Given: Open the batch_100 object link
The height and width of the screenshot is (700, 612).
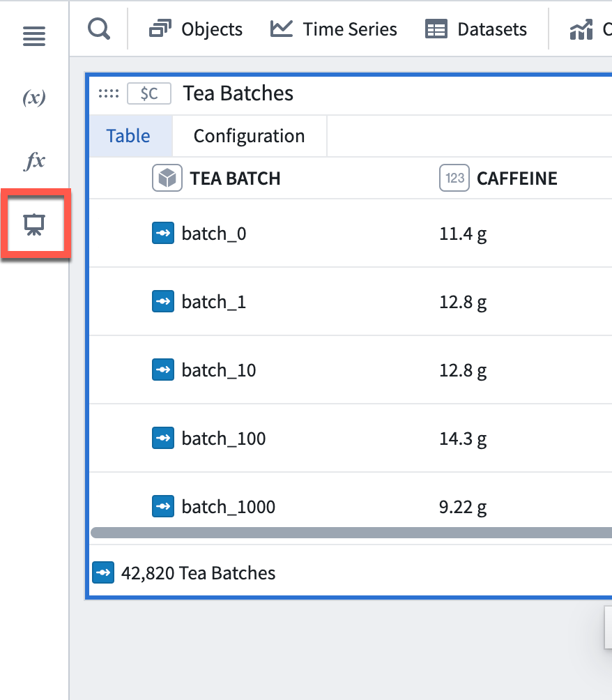Looking at the screenshot, I should (x=224, y=439).
